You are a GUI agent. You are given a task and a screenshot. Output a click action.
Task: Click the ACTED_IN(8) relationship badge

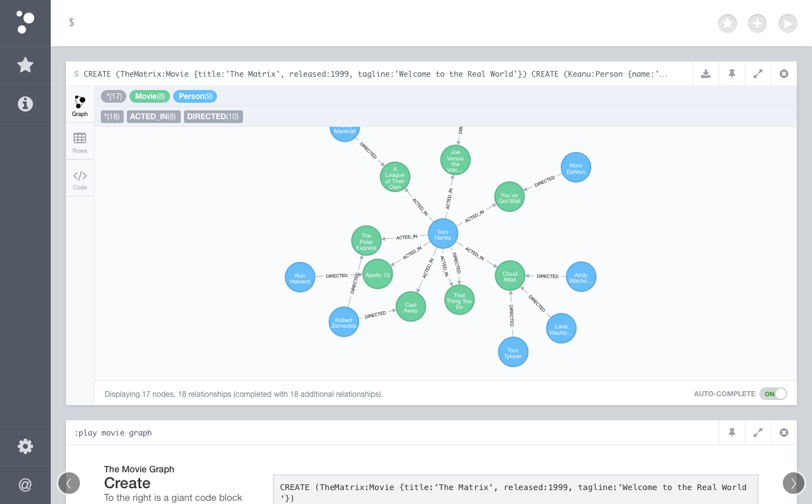[x=154, y=117]
